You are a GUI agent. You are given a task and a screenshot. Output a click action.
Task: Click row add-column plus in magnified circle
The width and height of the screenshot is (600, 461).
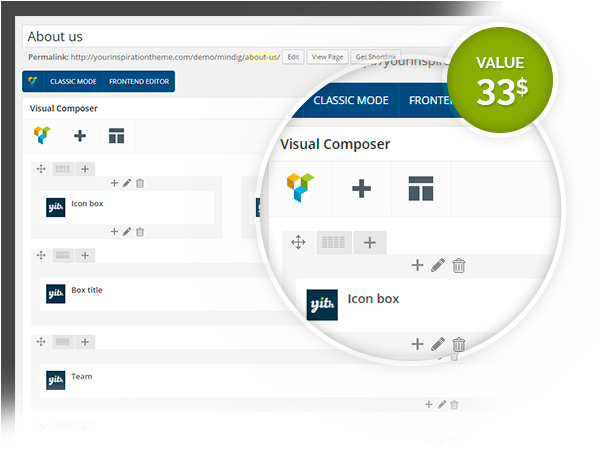click(370, 243)
